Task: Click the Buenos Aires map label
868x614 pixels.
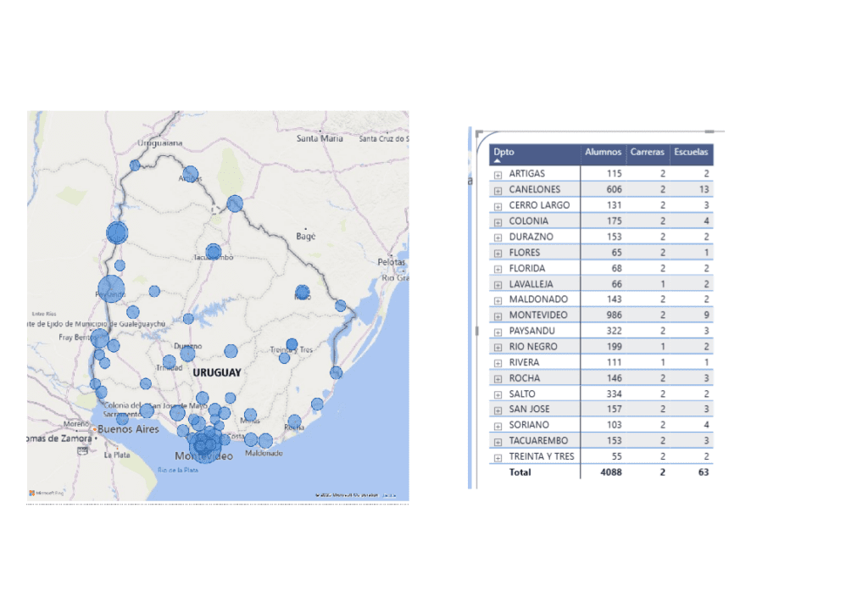Action: [x=128, y=429]
